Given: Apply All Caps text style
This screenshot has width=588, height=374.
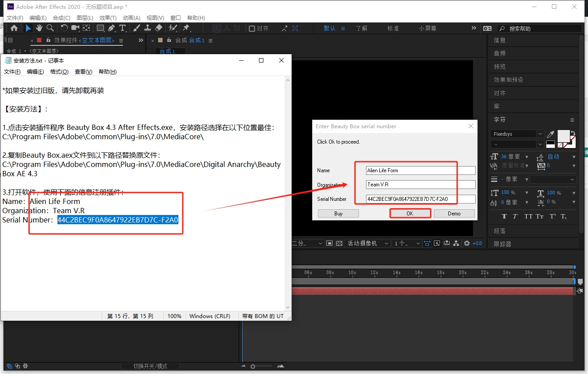Looking at the screenshot, I should point(528,216).
